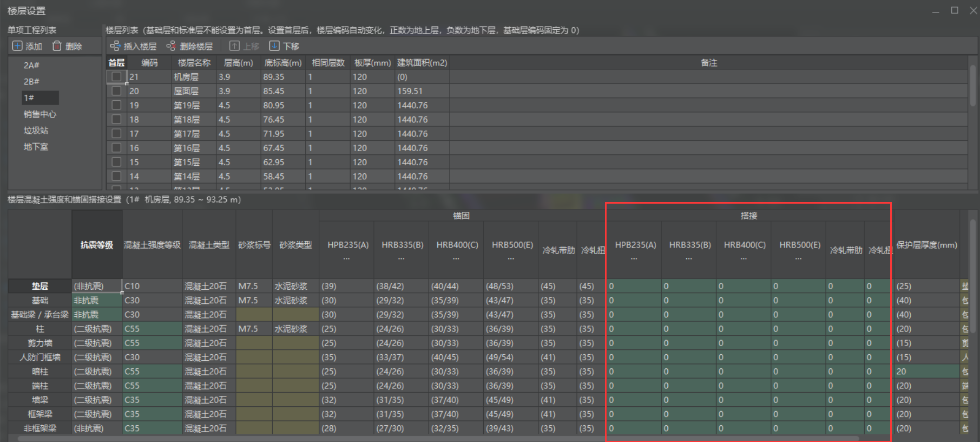Click 搭接 HPB235(A) cell in 柱 row
The height and width of the screenshot is (442, 980).
634,329
